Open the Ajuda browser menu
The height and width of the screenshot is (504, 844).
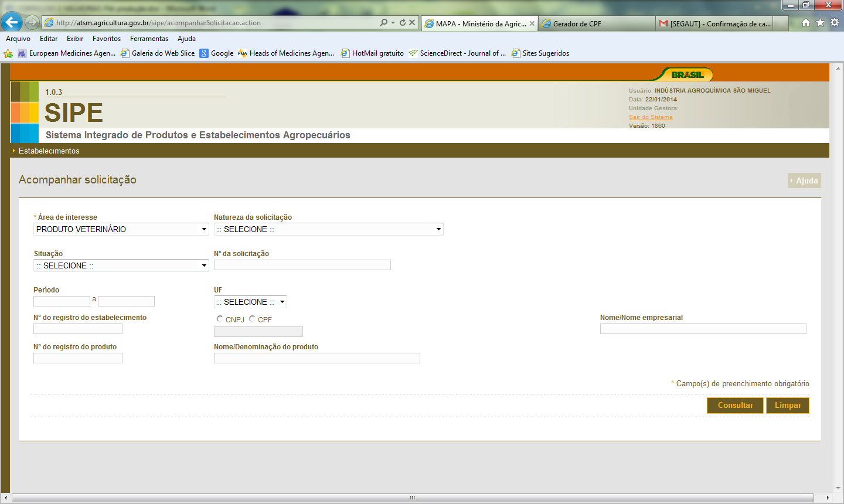click(186, 39)
